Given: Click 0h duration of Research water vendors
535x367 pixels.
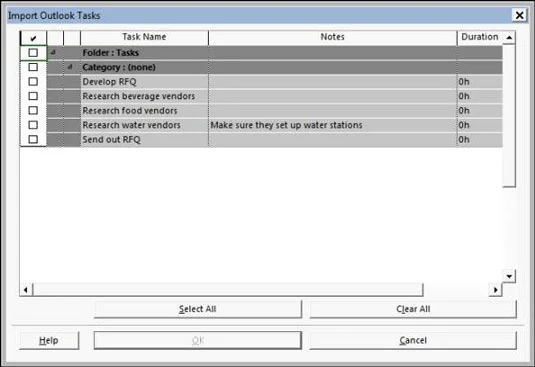Looking at the screenshot, I should (x=464, y=125).
